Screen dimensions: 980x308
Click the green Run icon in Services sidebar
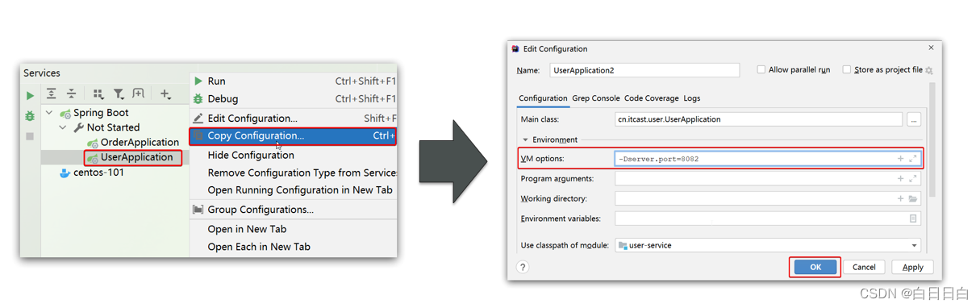pyautogui.click(x=31, y=96)
